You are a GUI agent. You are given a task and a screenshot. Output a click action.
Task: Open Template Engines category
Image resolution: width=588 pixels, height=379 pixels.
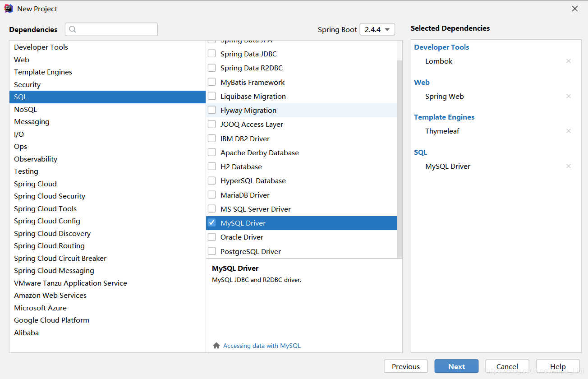pyautogui.click(x=107, y=72)
